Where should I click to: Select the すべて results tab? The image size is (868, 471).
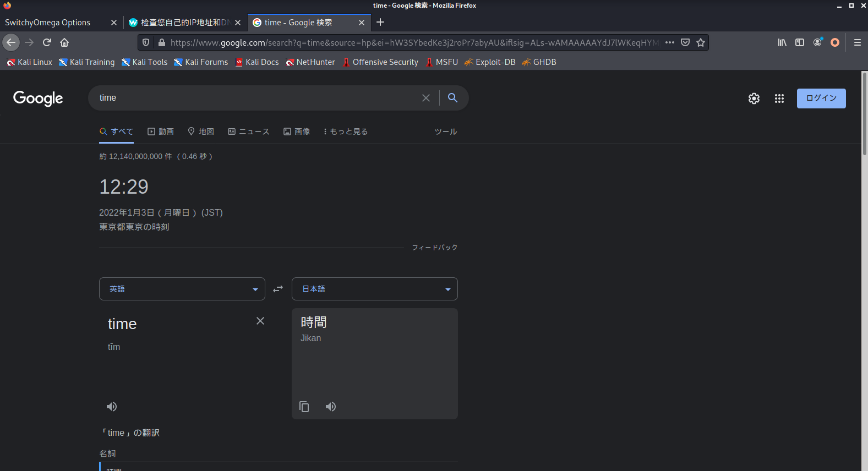point(116,132)
